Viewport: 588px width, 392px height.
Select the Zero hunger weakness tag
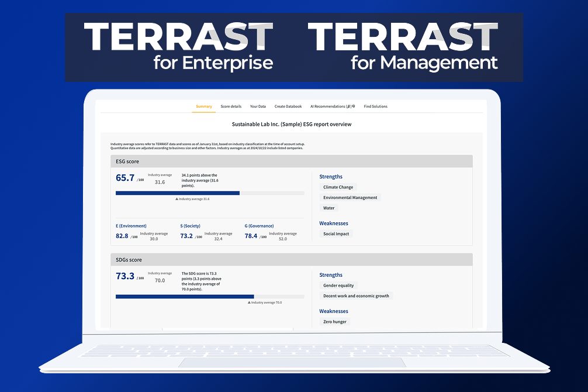pos(334,321)
